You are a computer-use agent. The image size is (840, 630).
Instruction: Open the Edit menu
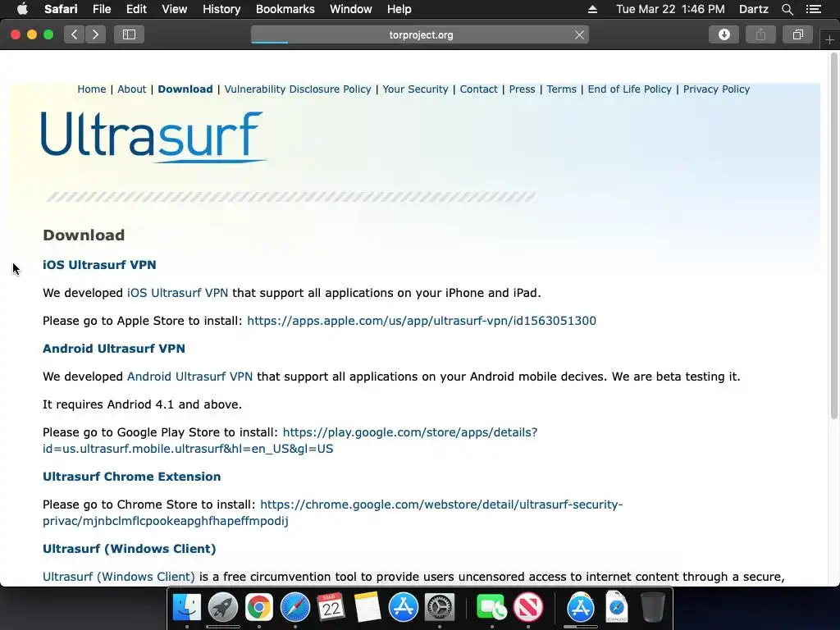point(136,9)
